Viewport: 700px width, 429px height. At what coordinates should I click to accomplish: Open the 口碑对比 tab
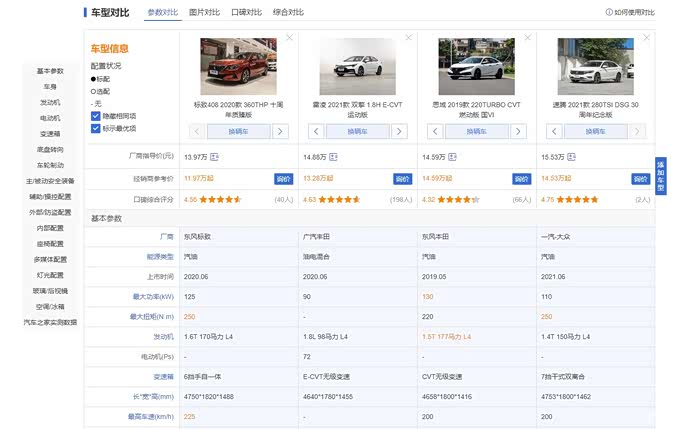[246, 12]
